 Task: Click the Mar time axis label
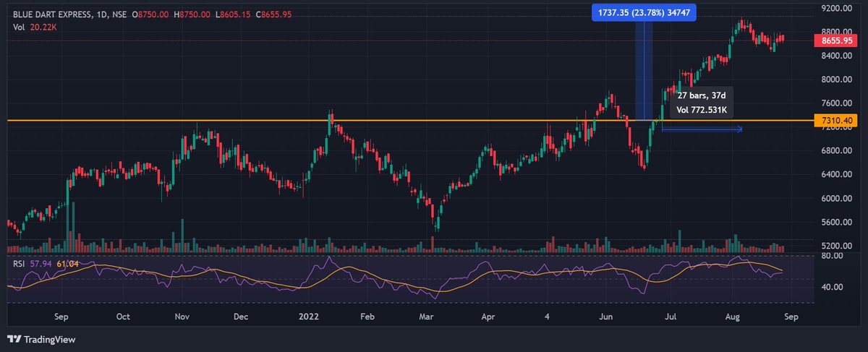(x=426, y=317)
